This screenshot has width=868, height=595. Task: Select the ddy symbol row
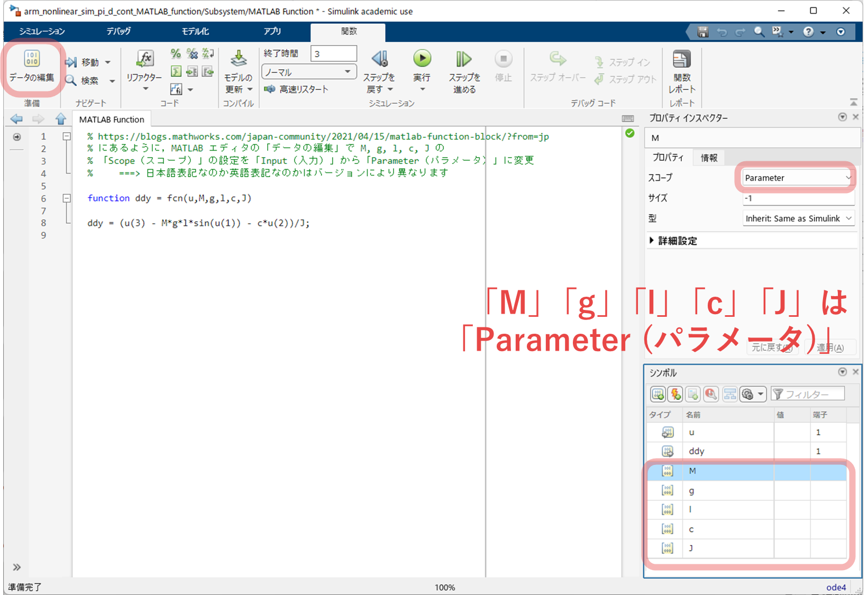(747, 451)
